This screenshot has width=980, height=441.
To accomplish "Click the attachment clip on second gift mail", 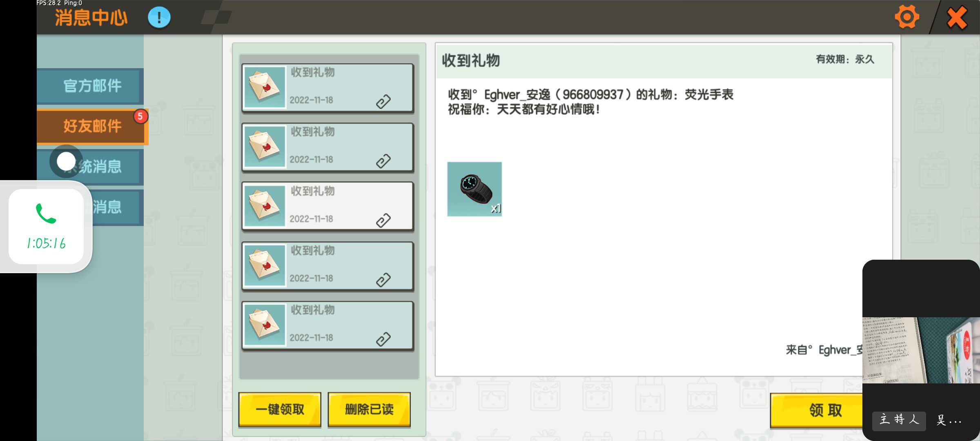I will (x=383, y=161).
